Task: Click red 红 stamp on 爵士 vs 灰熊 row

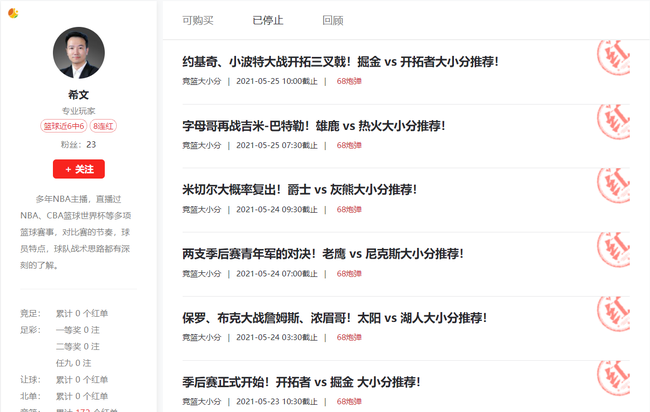Action: 614,186
